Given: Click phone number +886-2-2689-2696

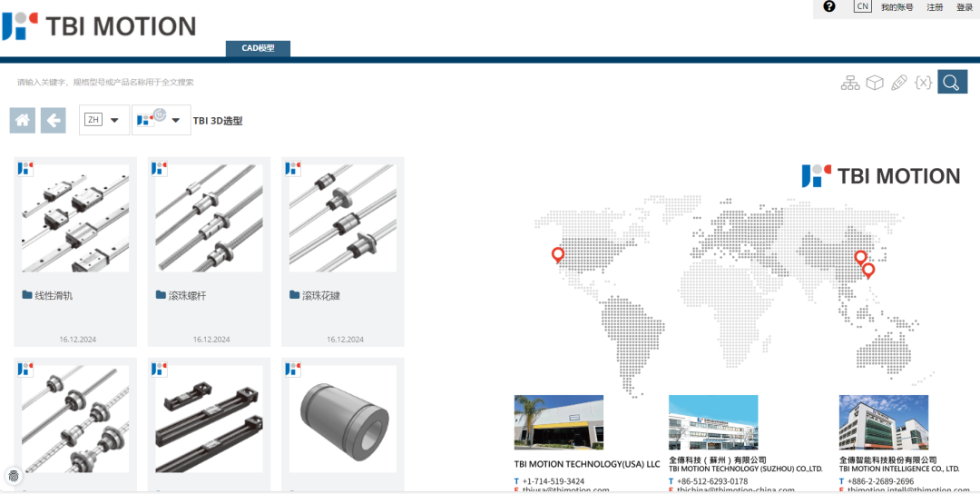Looking at the screenshot, I should pyautogui.click(x=880, y=481).
